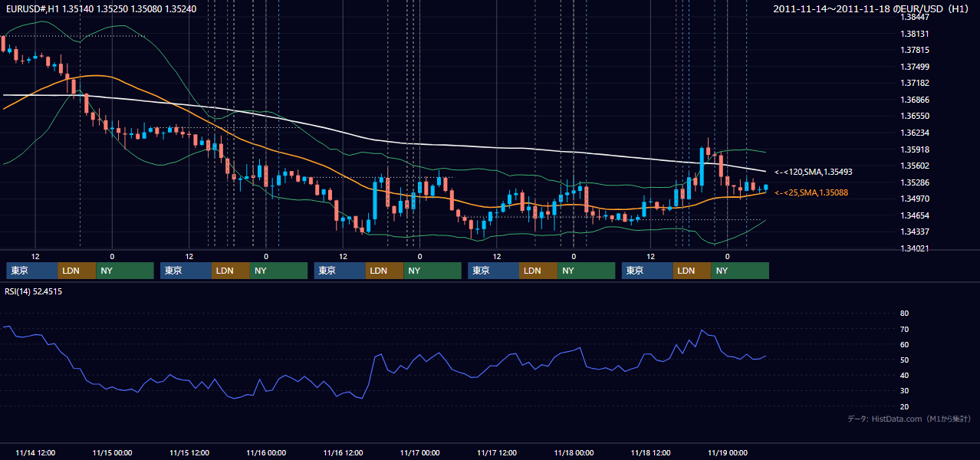The image size is (980, 460).
Task: Click the RSI 80 level label
Action: click(904, 314)
